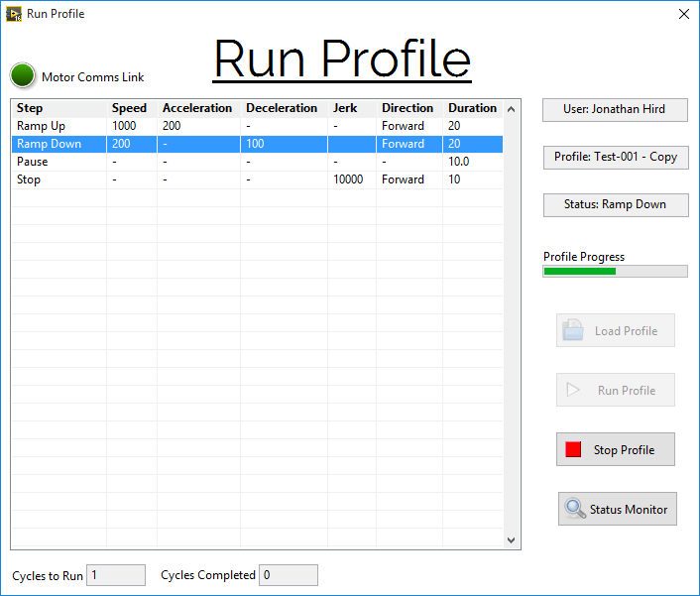The width and height of the screenshot is (700, 596).
Task: Open the Status Monitor
Action: click(x=617, y=509)
